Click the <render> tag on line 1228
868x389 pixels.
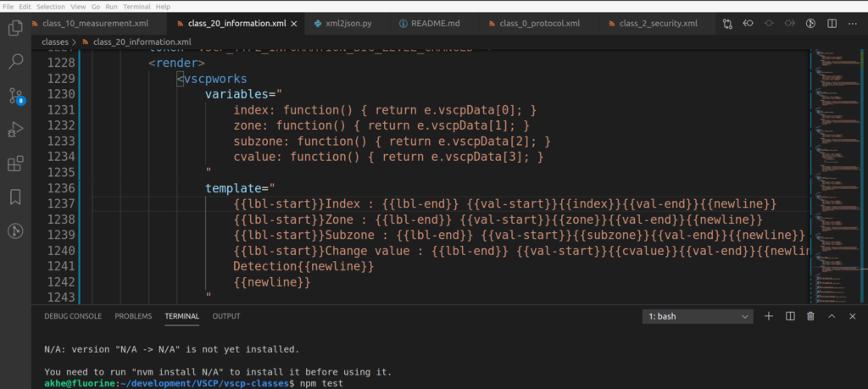point(176,63)
